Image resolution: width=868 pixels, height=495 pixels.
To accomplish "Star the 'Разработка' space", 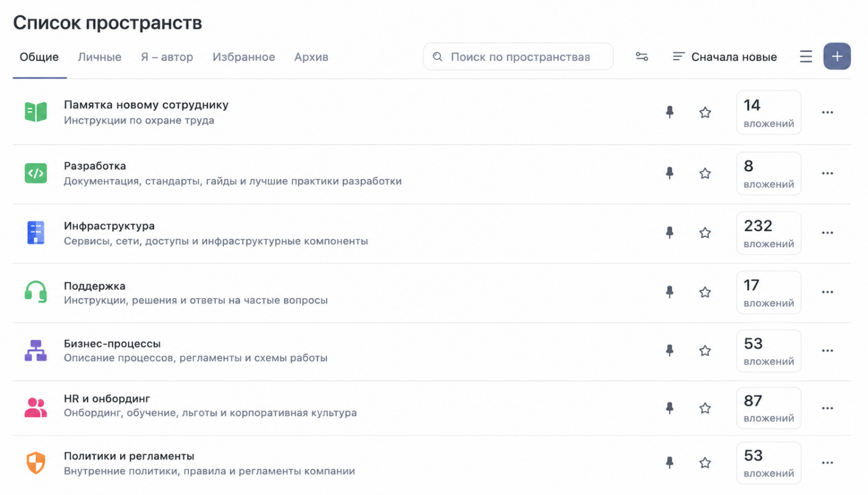I will pyautogui.click(x=705, y=173).
